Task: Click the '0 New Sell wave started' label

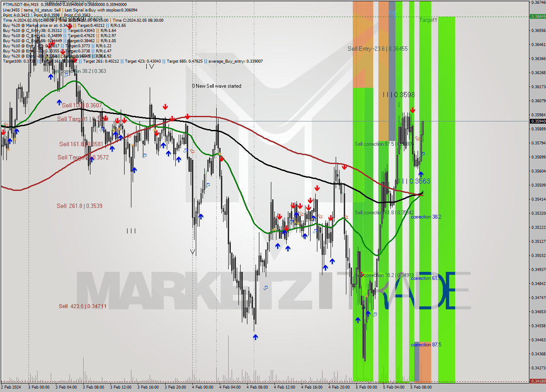Action: pyautogui.click(x=216, y=86)
